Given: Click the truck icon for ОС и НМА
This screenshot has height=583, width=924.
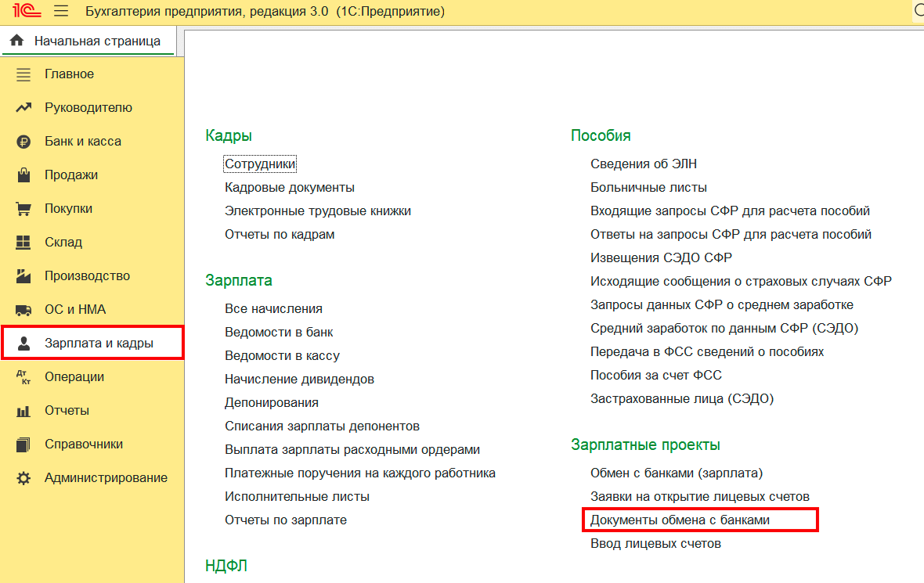Looking at the screenshot, I should [x=23, y=310].
